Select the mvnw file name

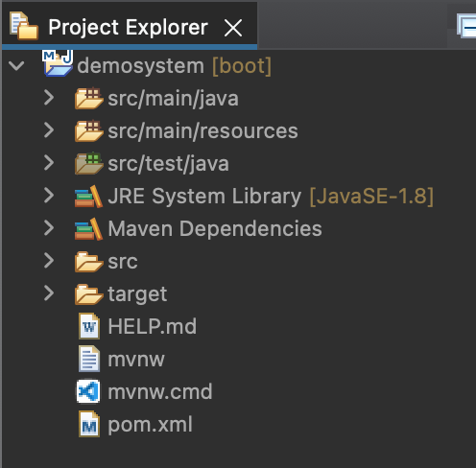[x=136, y=360]
